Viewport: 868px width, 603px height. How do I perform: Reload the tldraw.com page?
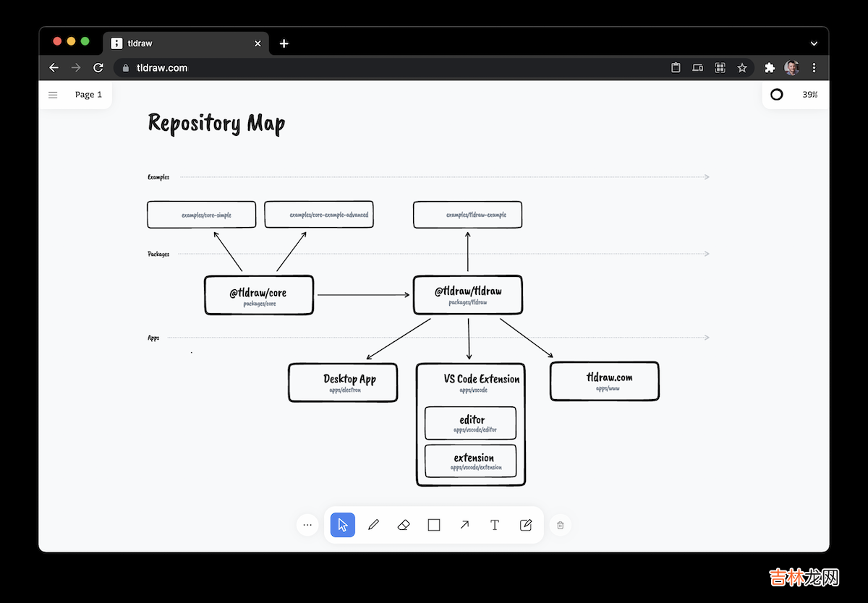[98, 68]
